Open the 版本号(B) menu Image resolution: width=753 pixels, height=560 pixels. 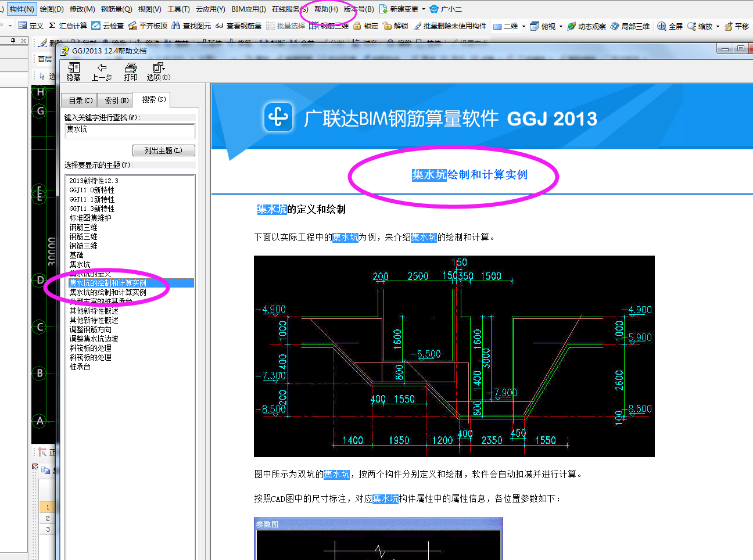(x=358, y=9)
